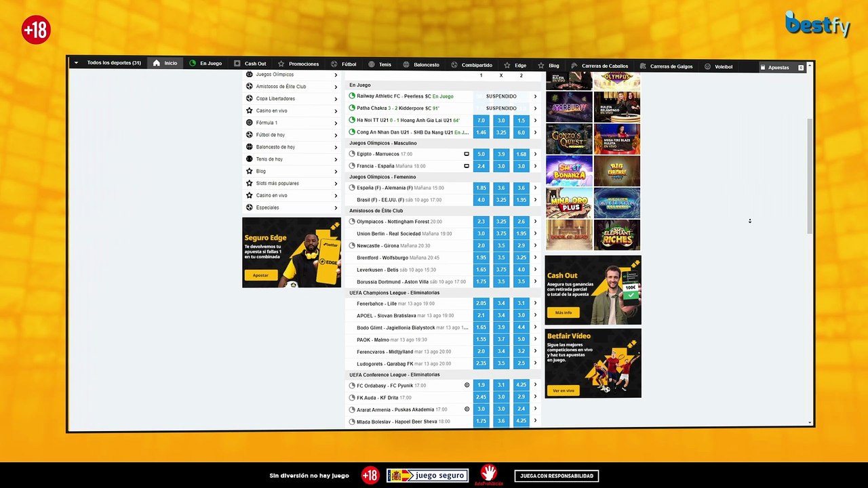
Task: Click the star icon next to Slots más populares
Action: [x=250, y=183]
